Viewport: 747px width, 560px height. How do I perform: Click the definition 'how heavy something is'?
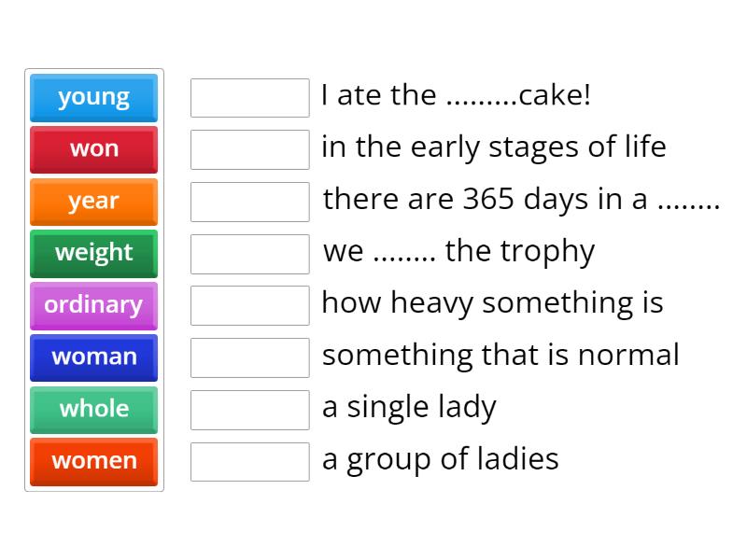click(x=492, y=303)
